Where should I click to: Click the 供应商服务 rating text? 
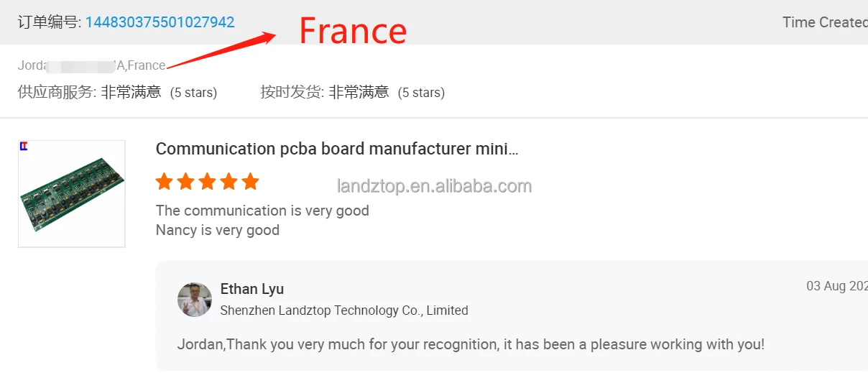tap(117, 92)
